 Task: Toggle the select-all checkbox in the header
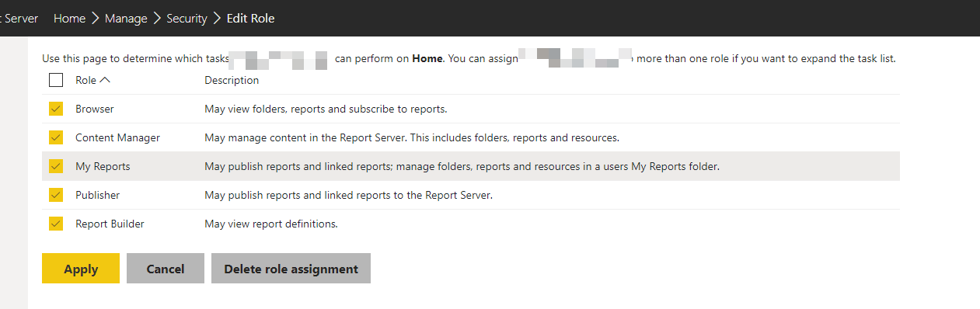click(56, 80)
